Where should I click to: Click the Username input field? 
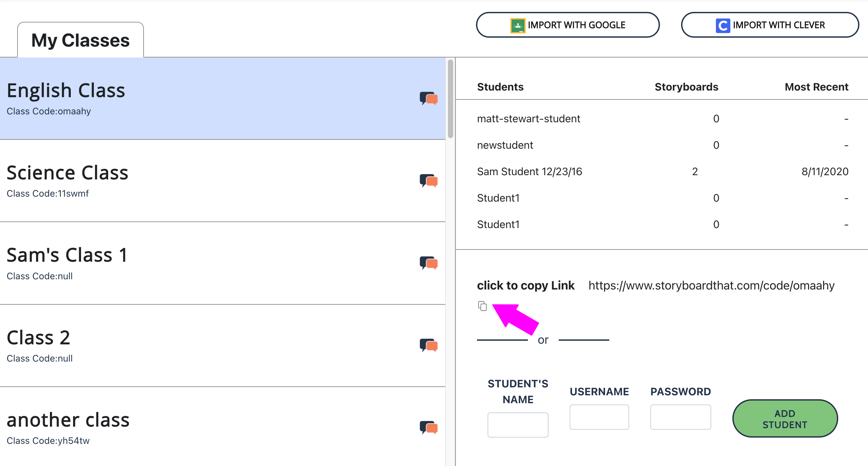click(599, 417)
